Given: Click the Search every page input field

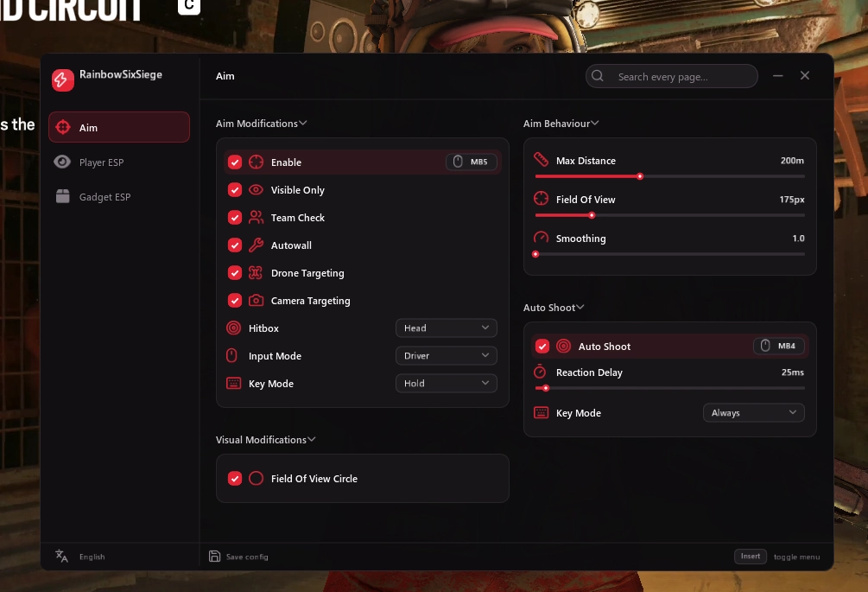Looking at the screenshot, I should click(x=671, y=76).
